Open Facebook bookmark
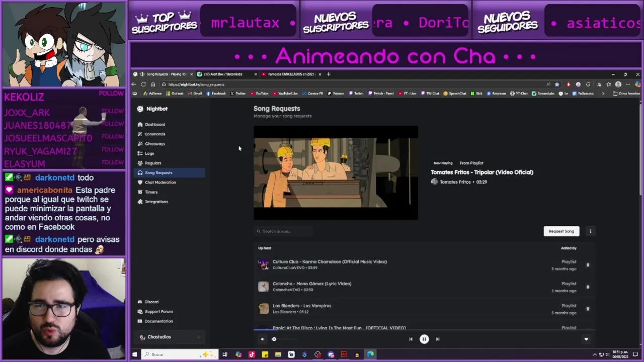This screenshot has height=362, width=644. pos(216,94)
